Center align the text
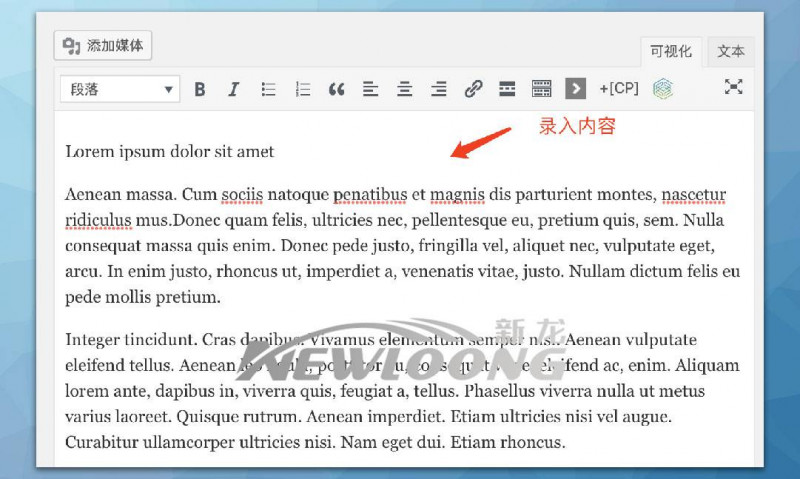The width and height of the screenshot is (800, 479). [404, 89]
